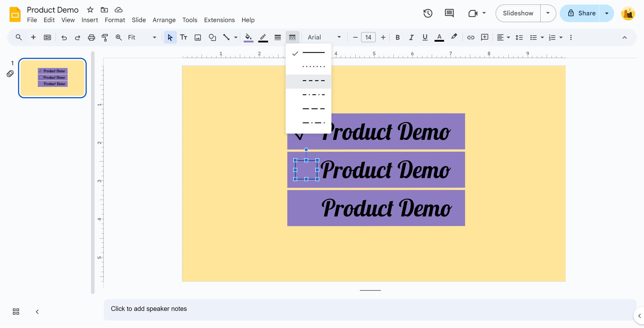Open Share options dropdown arrow
Screen dimensions: 644x328
tap(607, 13)
